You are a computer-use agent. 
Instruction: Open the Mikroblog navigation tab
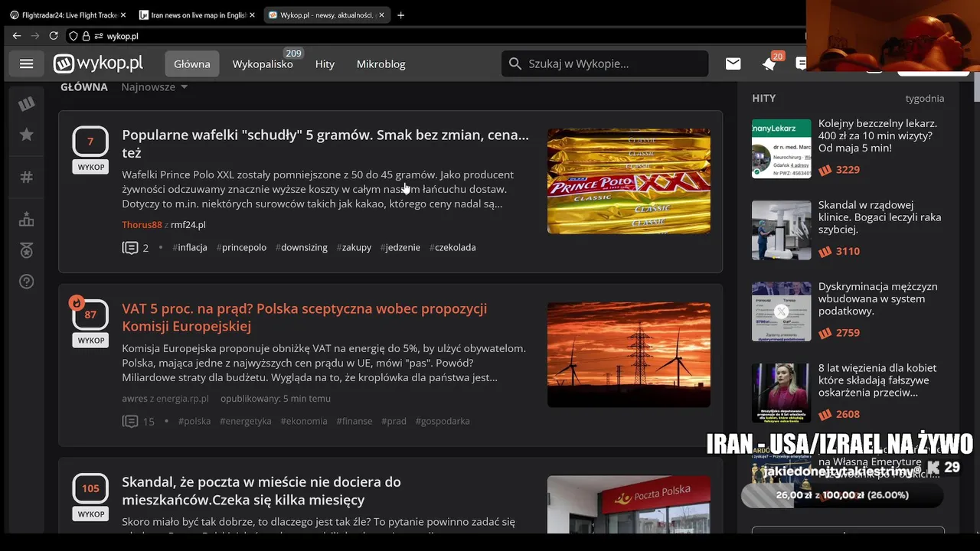[x=381, y=64]
